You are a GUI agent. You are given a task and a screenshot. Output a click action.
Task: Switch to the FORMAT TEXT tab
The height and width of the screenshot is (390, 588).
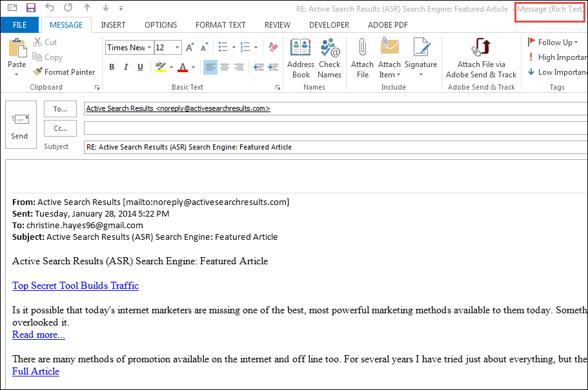(x=219, y=24)
